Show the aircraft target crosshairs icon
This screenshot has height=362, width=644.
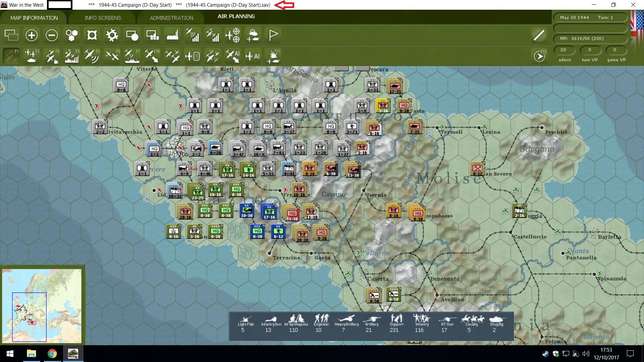[233, 35]
